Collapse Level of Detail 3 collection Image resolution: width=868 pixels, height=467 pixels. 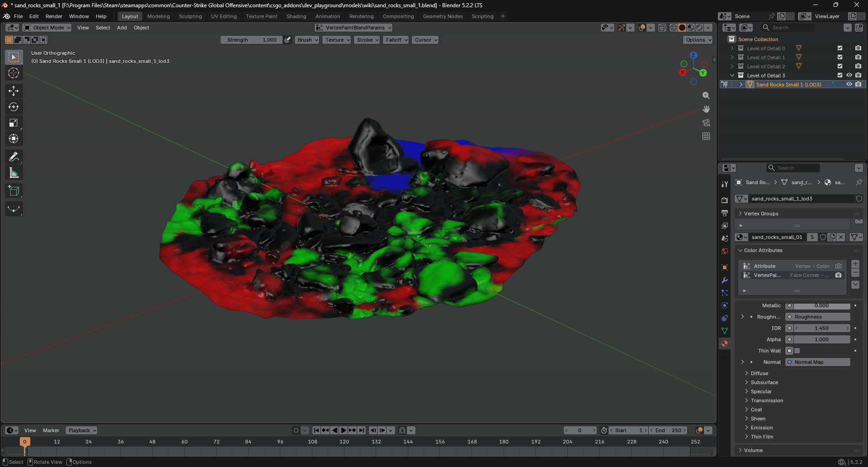pos(732,75)
